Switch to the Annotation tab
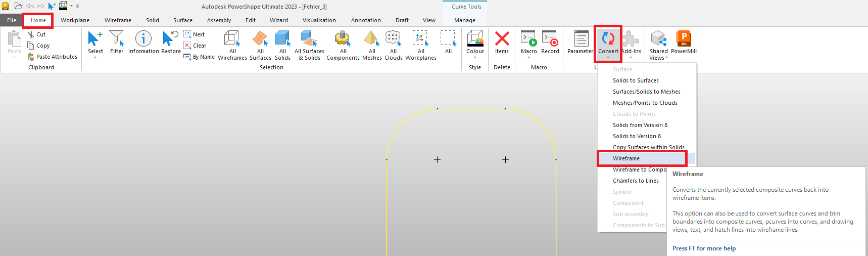This screenshot has height=256, width=868. 366,20
